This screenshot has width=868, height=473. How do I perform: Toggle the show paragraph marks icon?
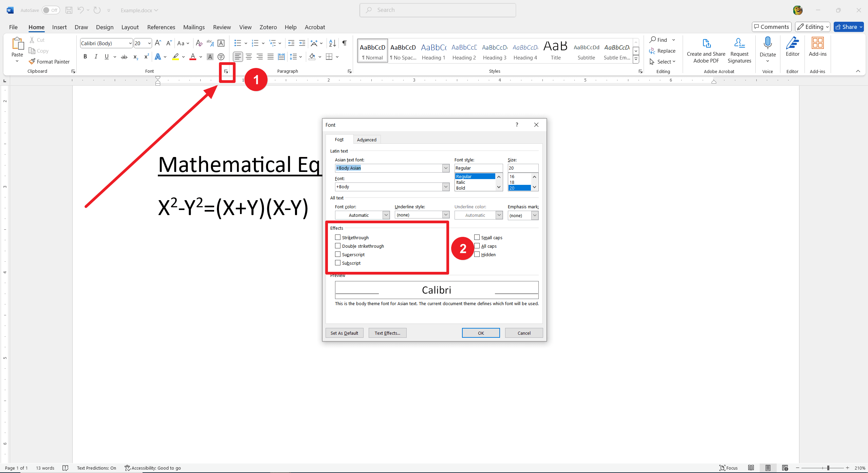point(345,43)
